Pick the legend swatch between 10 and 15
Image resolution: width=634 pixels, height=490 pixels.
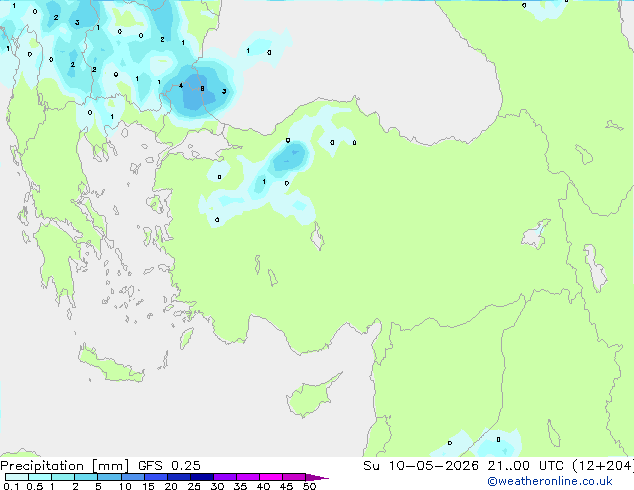(133, 477)
